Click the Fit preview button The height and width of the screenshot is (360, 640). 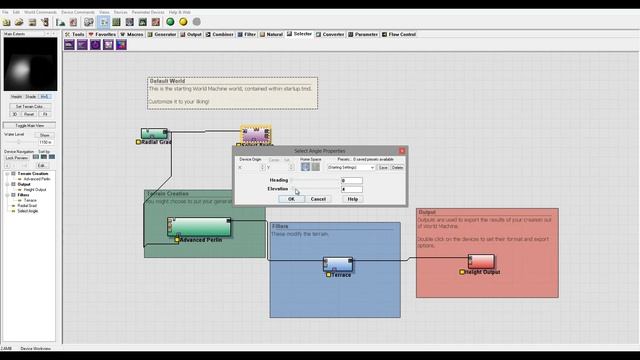point(45,114)
